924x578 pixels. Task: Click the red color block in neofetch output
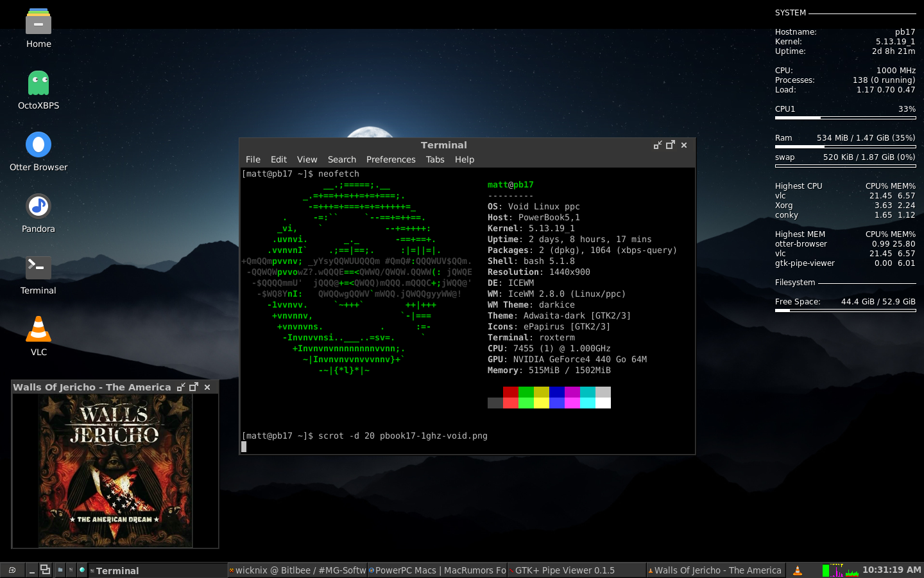(510, 392)
